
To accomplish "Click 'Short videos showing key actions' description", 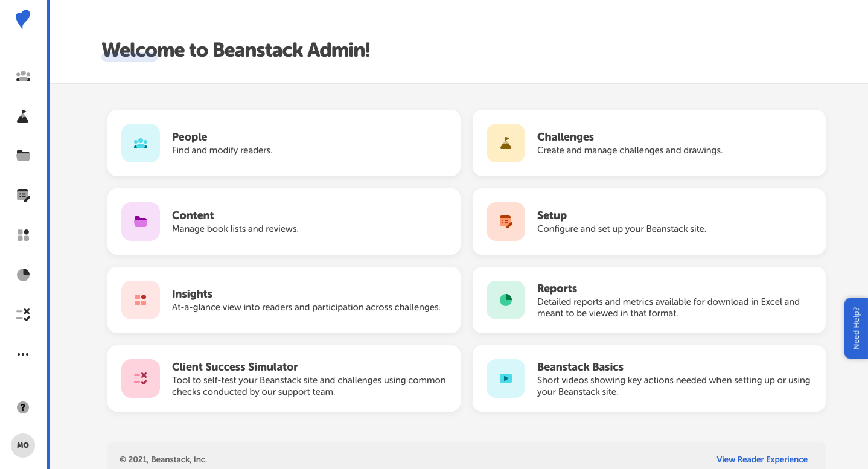I will [674, 386].
